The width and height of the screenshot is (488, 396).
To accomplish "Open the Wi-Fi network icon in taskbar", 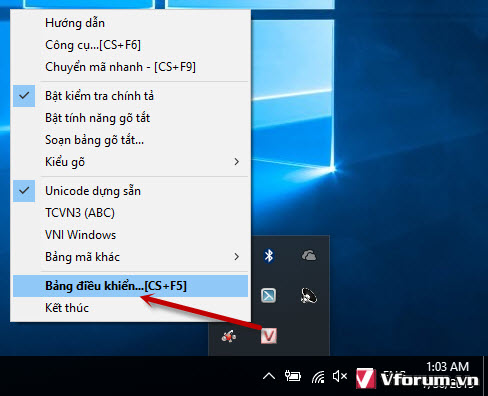I will click(x=318, y=377).
